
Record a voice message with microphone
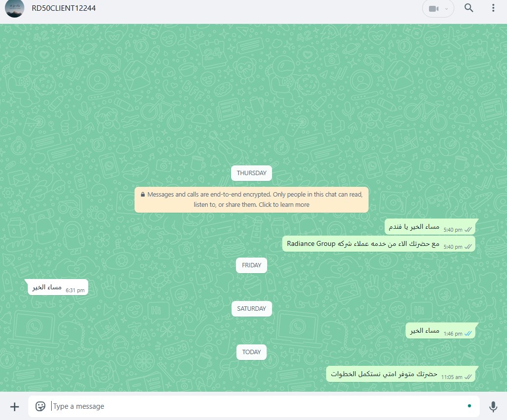493,407
